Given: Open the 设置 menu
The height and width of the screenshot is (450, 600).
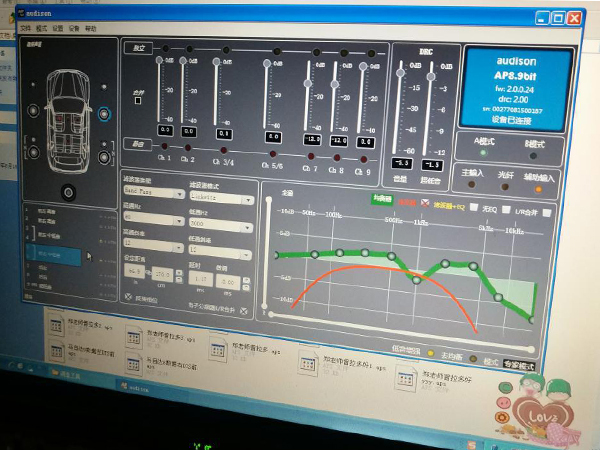Looking at the screenshot, I should (58, 28).
